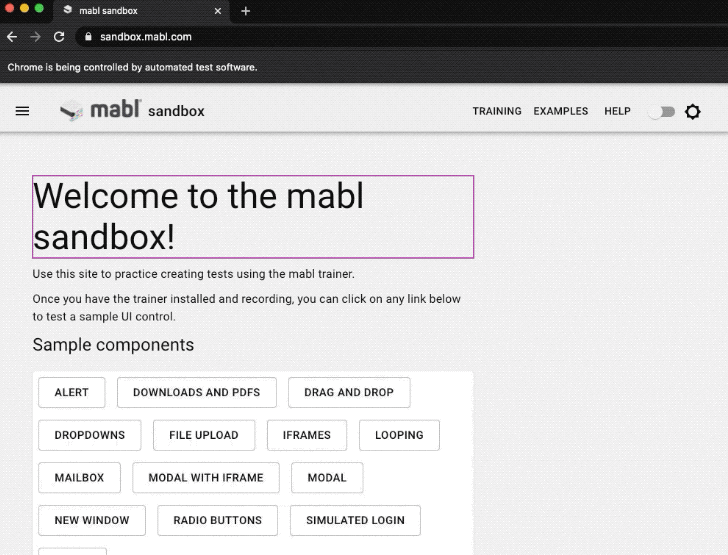The image size is (728, 555).
Task: Click the MAILBOX button
Action: (x=79, y=477)
